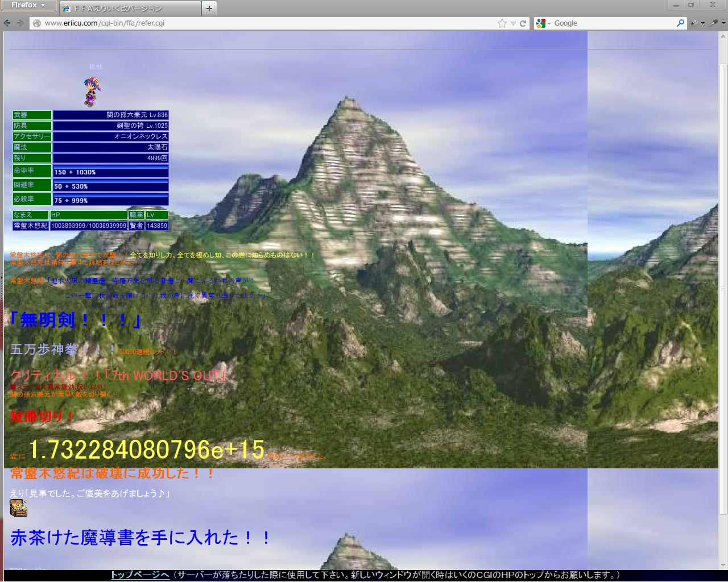728x582 pixels.
Task: Click the 命中率 bar showing 150 + 1030%
Action: (111, 171)
